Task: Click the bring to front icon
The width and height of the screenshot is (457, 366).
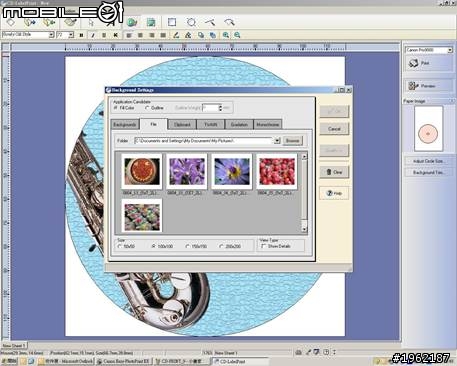Action: pyautogui.click(x=201, y=35)
